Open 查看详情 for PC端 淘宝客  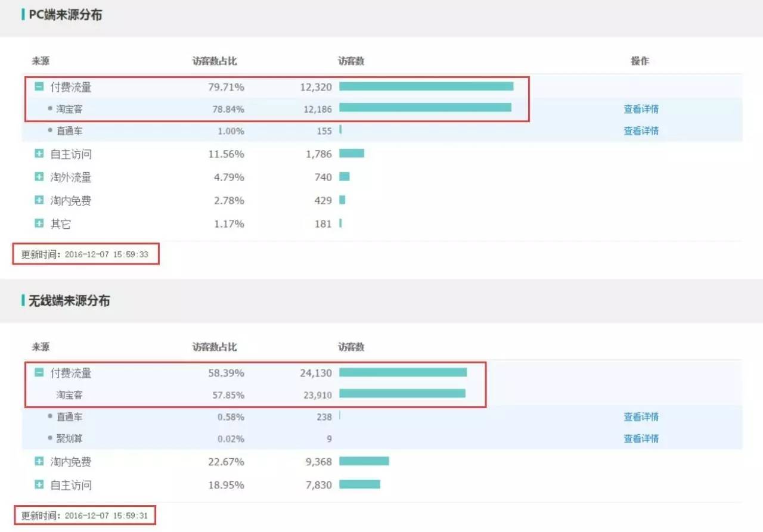tap(641, 109)
